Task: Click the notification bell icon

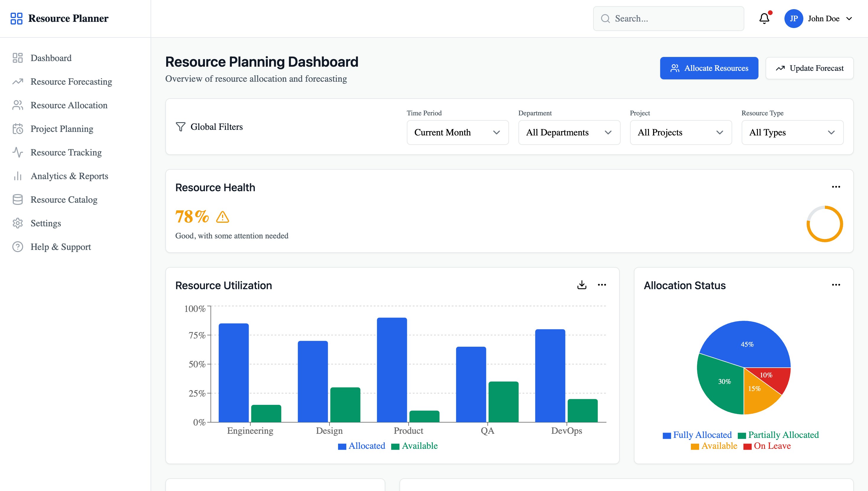Action: coord(764,19)
